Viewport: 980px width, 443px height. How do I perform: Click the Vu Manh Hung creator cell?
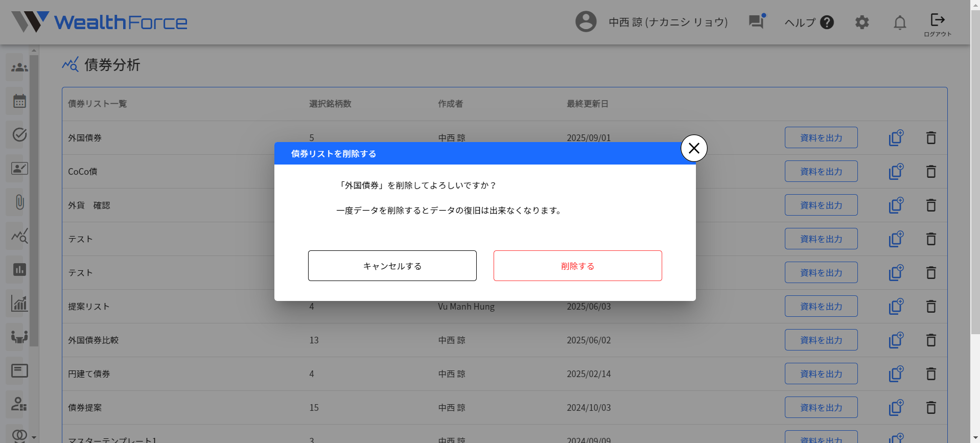click(x=466, y=307)
